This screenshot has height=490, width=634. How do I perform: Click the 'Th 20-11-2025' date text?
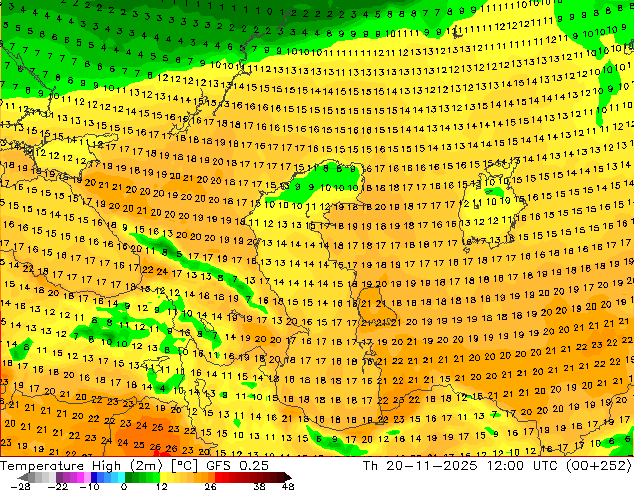coord(420,466)
